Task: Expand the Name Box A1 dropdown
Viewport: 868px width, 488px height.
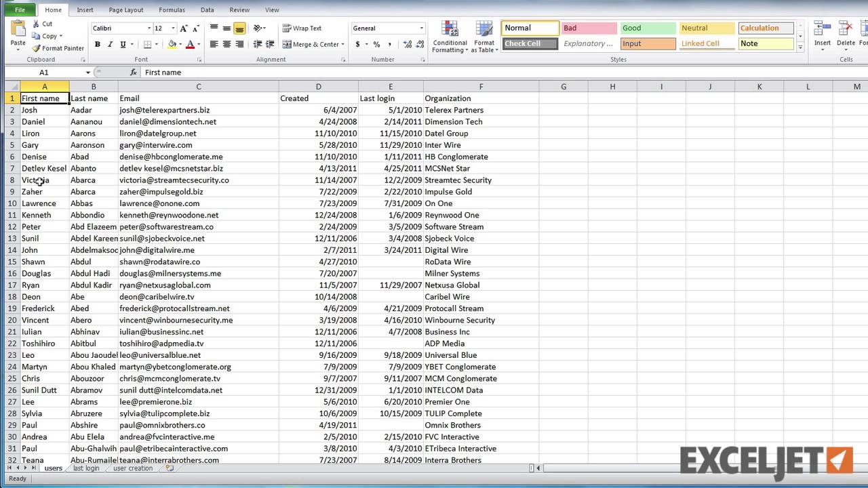Action: tap(87, 73)
